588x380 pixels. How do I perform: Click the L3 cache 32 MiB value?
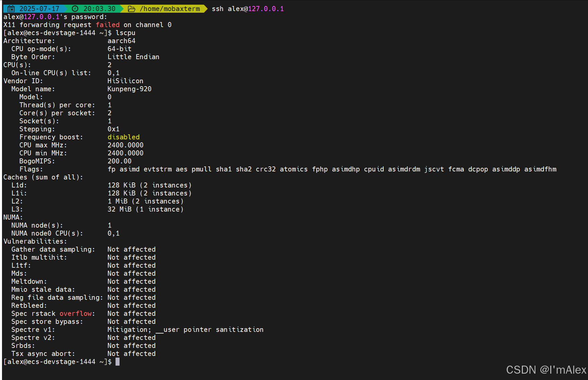(x=145, y=209)
